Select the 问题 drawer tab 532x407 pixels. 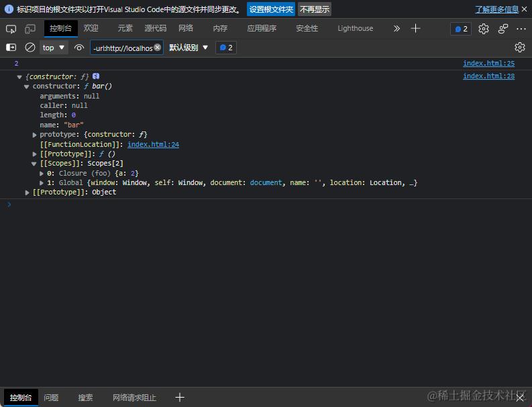[51, 398]
